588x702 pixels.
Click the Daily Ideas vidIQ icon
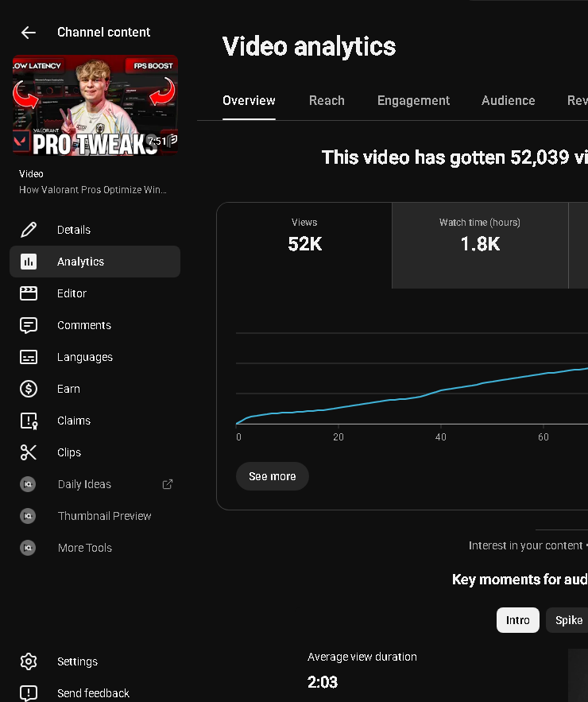click(x=28, y=484)
